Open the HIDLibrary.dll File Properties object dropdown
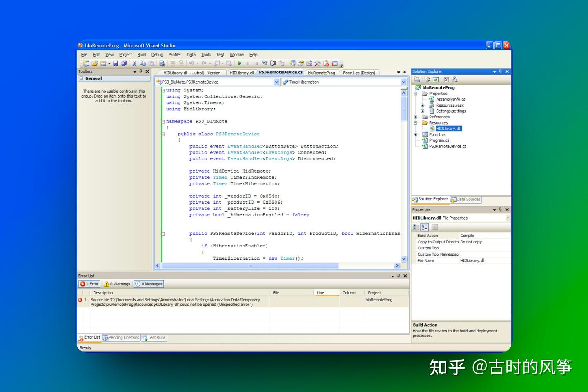Viewport: 588px width, 392px height. coord(508,218)
